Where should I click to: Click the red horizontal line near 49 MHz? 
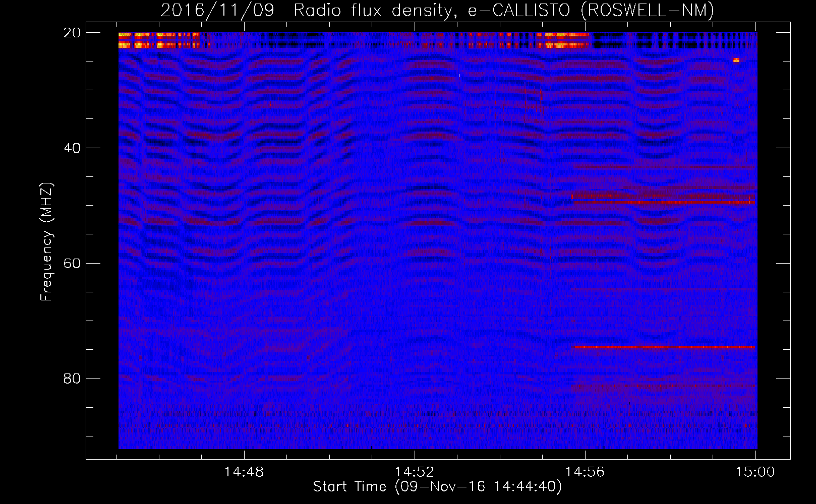coord(664,202)
